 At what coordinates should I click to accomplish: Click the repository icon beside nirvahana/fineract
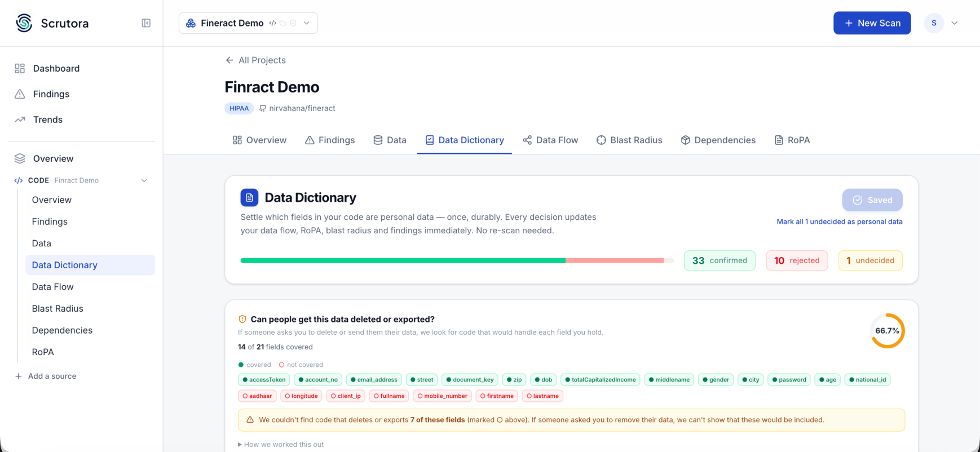click(263, 108)
